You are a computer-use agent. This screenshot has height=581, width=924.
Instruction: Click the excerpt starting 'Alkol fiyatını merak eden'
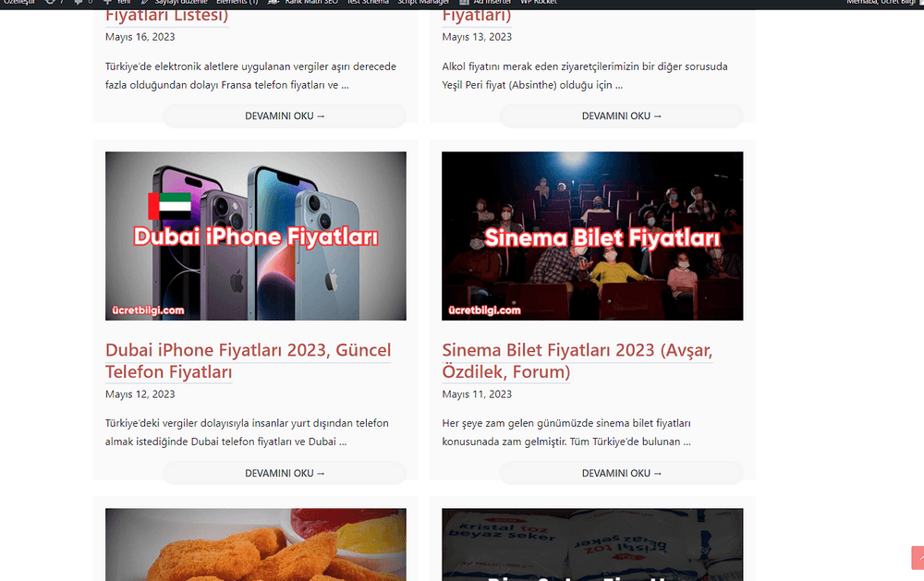585,76
